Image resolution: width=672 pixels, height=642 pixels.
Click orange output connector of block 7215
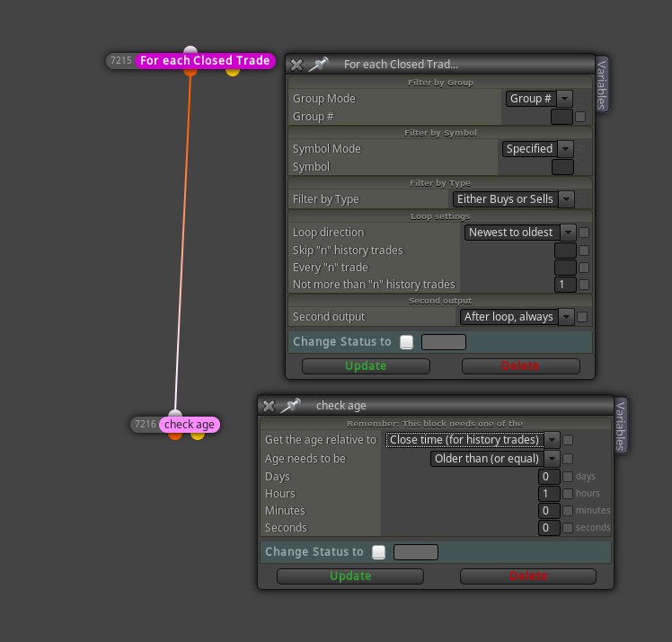(190, 72)
